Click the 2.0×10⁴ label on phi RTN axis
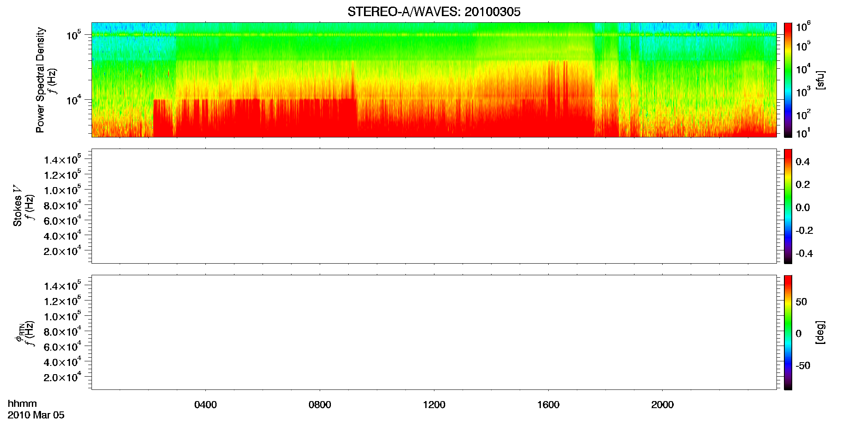 62,377
